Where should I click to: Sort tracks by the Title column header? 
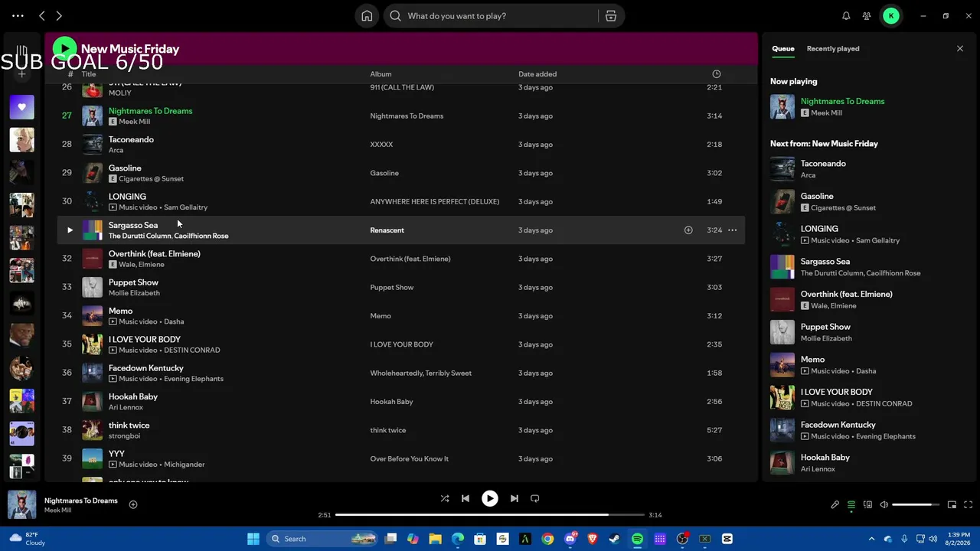[x=89, y=74]
